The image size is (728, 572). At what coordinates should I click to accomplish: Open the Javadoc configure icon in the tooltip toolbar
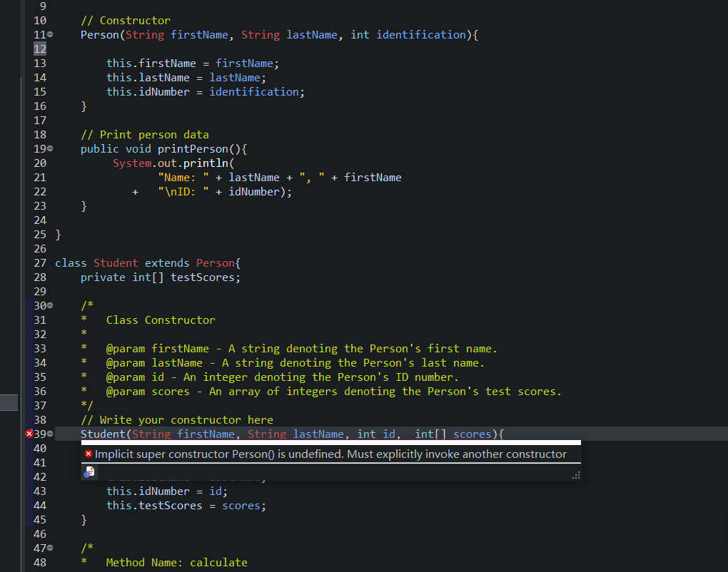point(89,472)
